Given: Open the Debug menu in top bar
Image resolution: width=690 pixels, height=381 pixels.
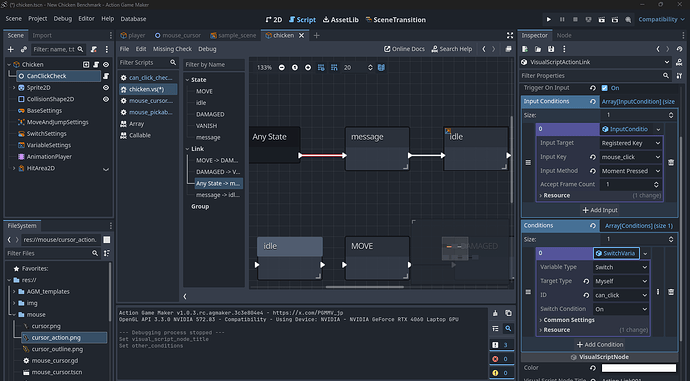Looking at the screenshot, I should [62, 18].
